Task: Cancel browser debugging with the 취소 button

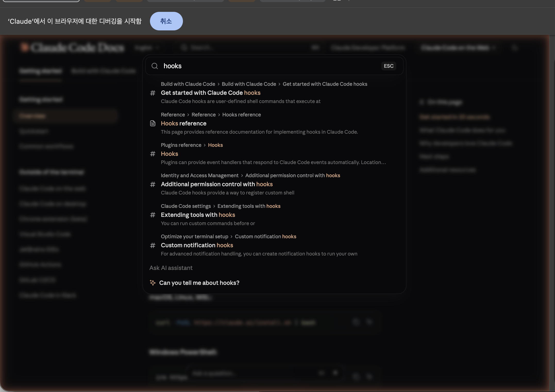Action: [166, 21]
